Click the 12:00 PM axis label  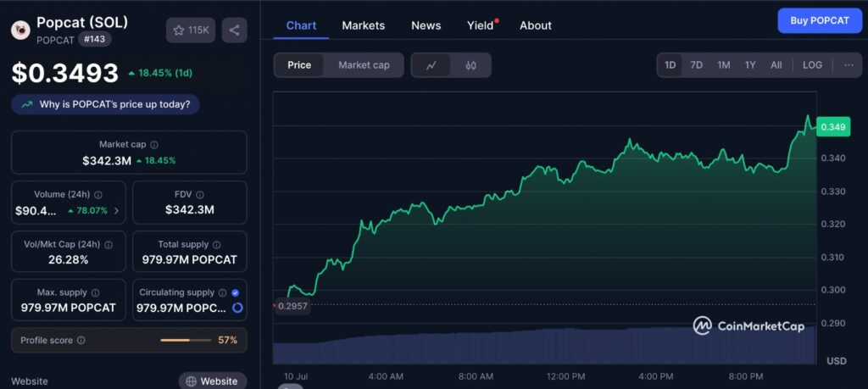(565, 376)
